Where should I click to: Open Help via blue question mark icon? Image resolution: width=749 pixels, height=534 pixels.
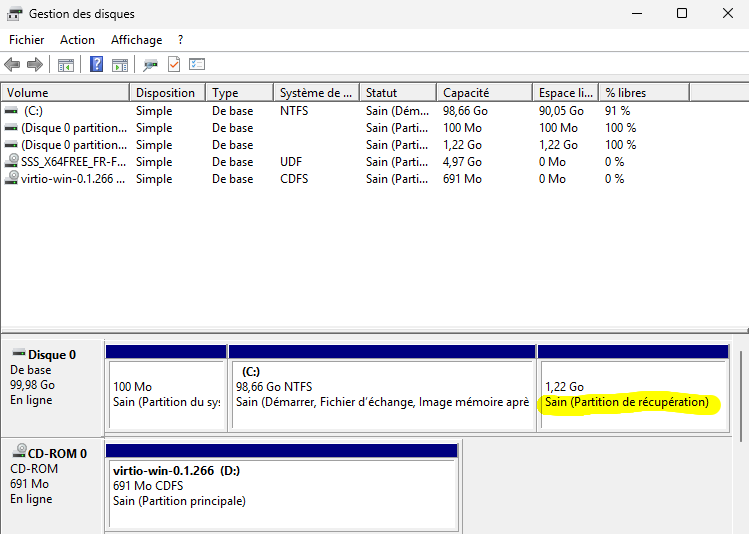pyautogui.click(x=97, y=65)
